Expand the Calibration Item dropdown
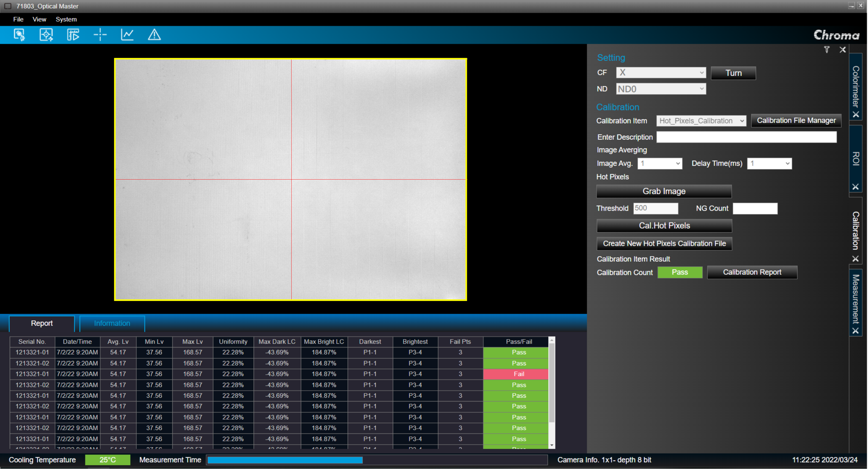Image resolution: width=868 pixels, height=469 pixels. 701,121
